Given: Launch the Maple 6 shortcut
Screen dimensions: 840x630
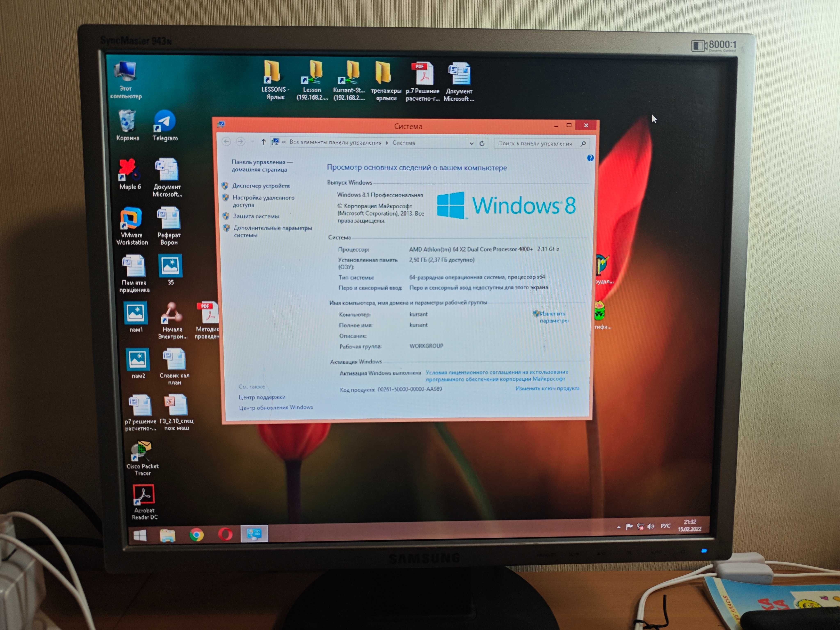Looking at the screenshot, I should (x=130, y=174).
